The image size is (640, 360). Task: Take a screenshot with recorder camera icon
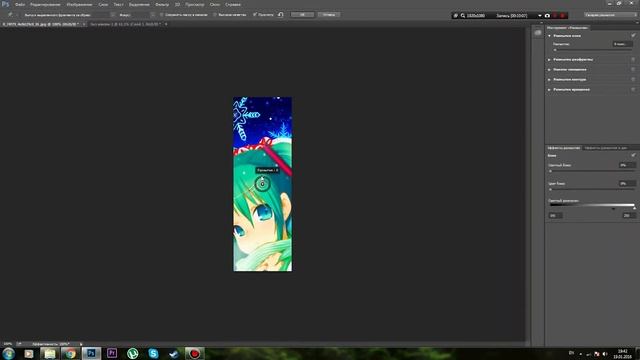[547, 16]
